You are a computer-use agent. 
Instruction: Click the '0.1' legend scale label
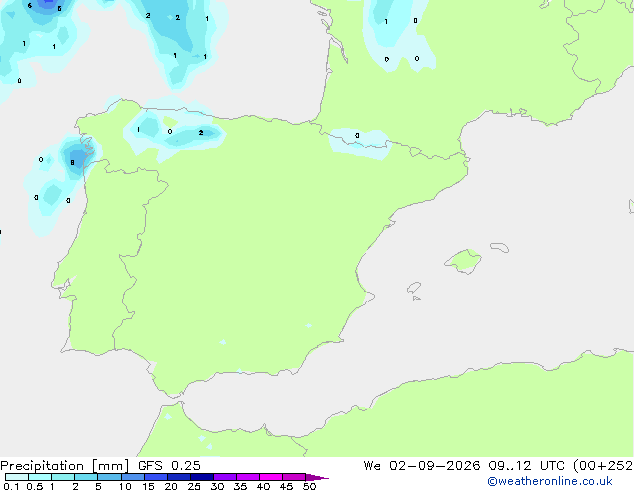coord(11,486)
